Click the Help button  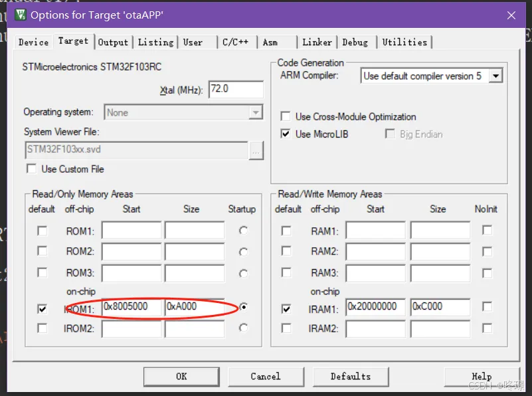point(482,377)
